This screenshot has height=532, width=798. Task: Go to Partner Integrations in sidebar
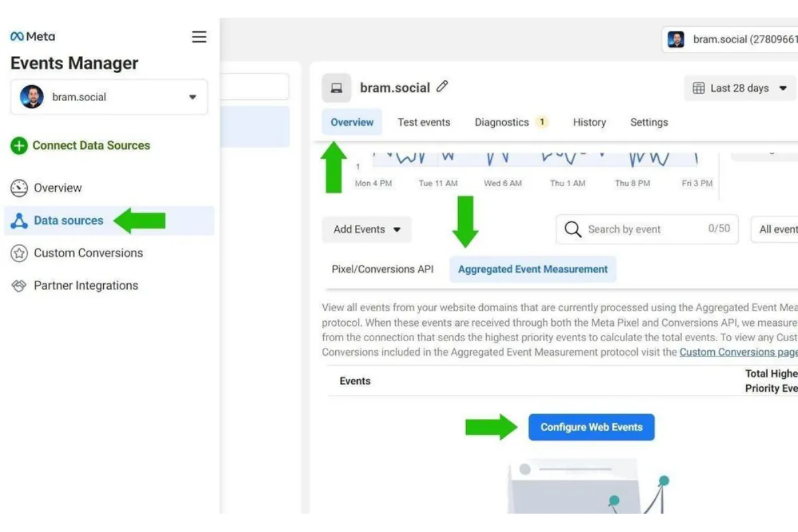click(86, 286)
